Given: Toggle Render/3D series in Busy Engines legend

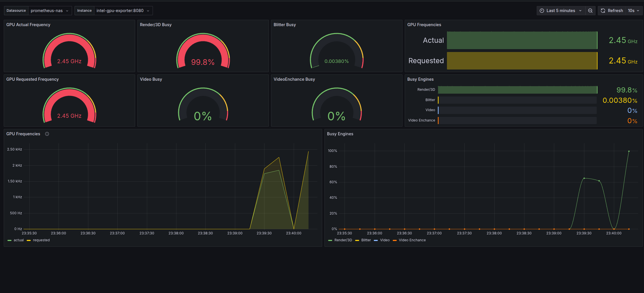Looking at the screenshot, I should [x=340, y=240].
